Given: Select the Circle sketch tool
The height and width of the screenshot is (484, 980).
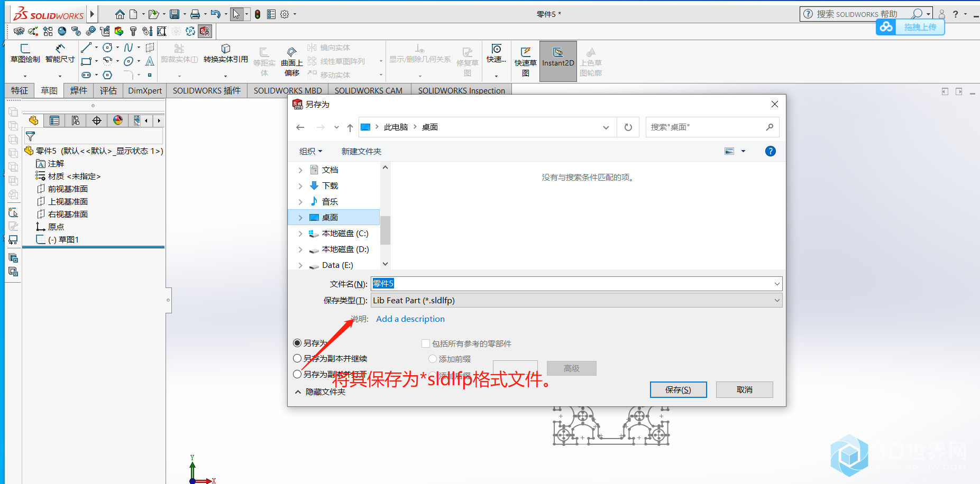Looking at the screenshot, I should coord(107,48).
